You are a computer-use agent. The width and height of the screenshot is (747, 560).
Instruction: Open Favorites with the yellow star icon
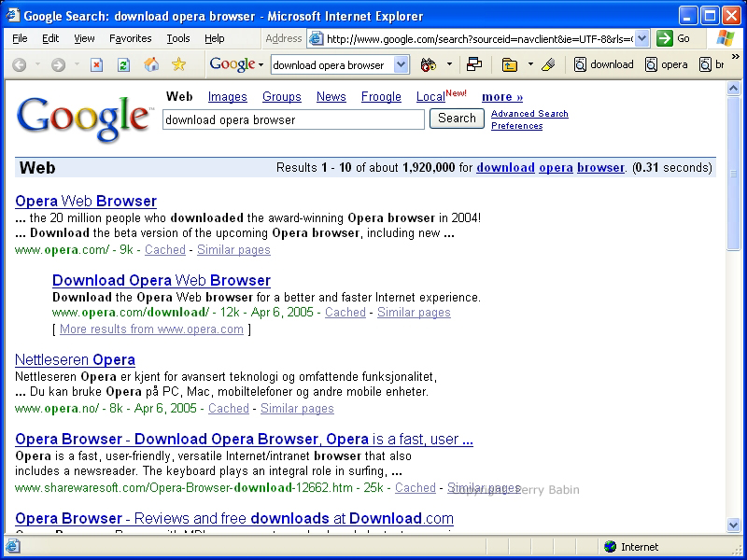click(x=178, y=64)
